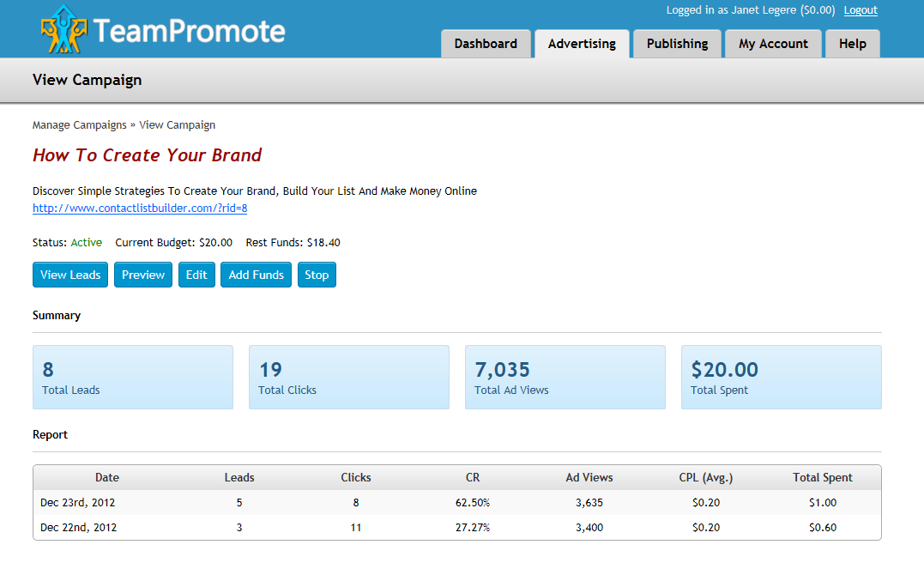Click the Total Clicks summary card
The height and width of the screenshot is (581, 924).
(x=349, y=377)
